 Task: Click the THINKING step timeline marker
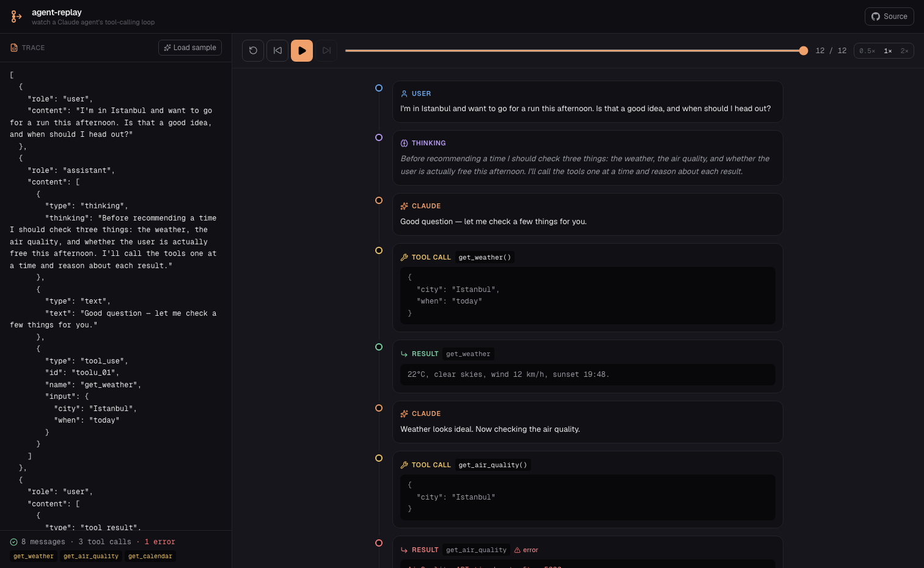[379, 137]
